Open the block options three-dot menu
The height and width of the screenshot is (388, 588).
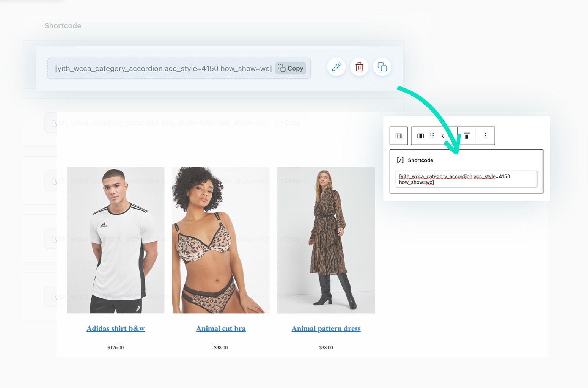pos(485,136)
